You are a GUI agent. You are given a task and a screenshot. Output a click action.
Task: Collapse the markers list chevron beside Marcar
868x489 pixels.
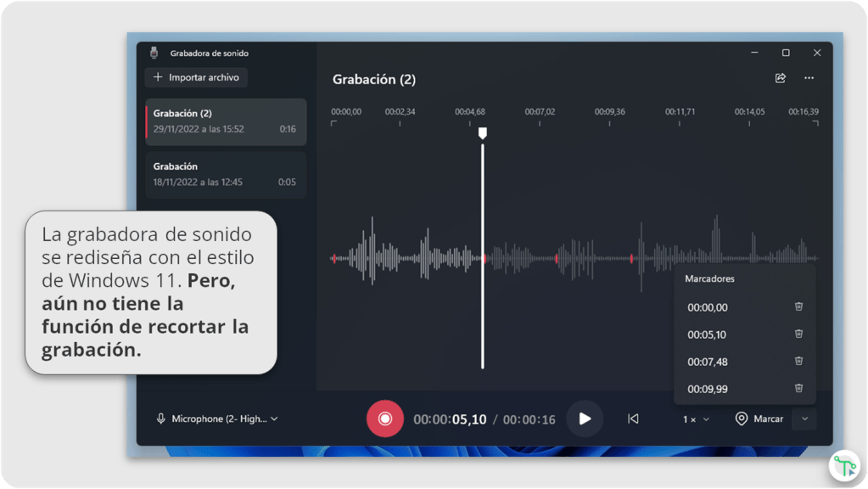[x=804, y=419]
